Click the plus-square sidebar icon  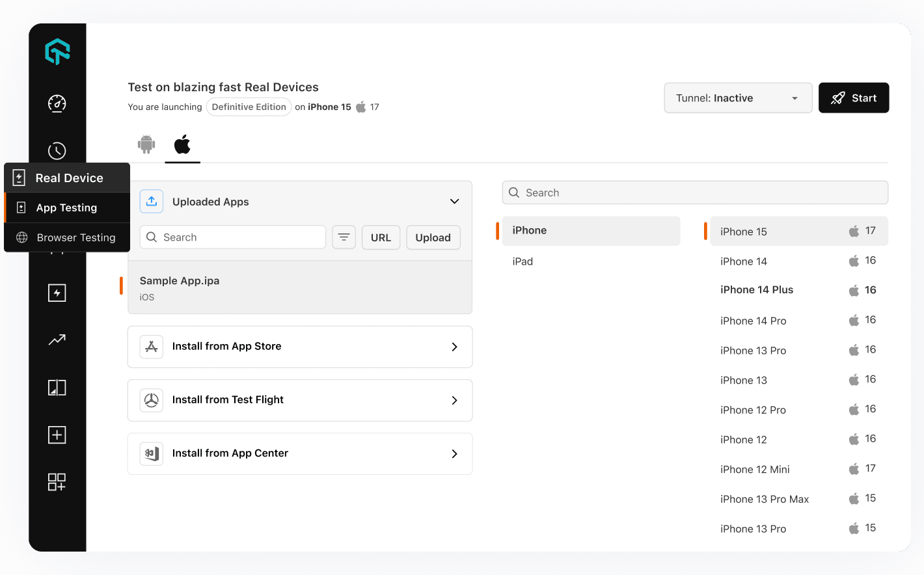click(x=57, y=435)
